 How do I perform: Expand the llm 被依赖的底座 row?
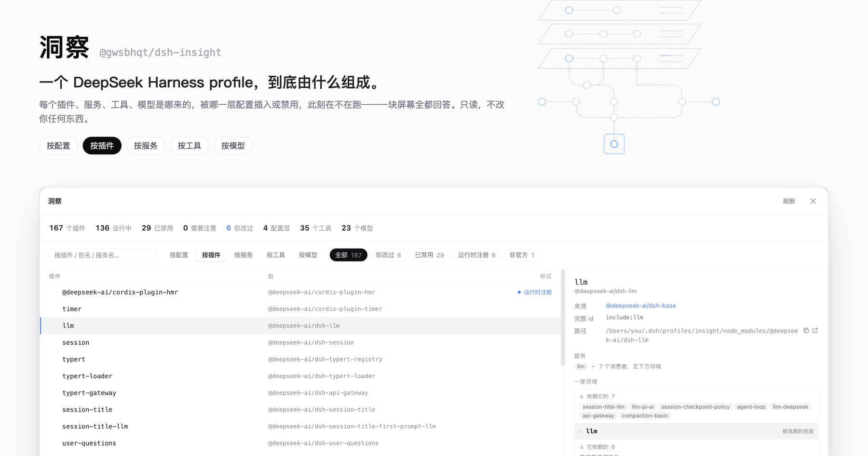[696, 431]
